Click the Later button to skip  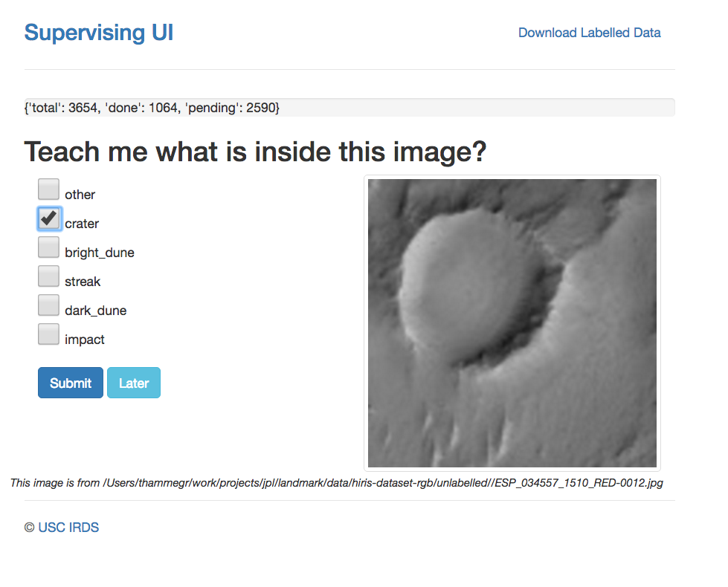(134, 383)
